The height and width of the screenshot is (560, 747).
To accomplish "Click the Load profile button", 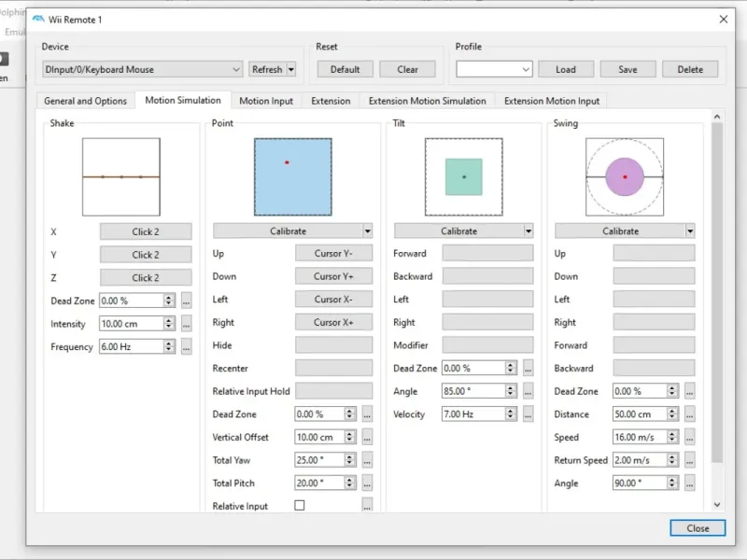I will [566, 69].
